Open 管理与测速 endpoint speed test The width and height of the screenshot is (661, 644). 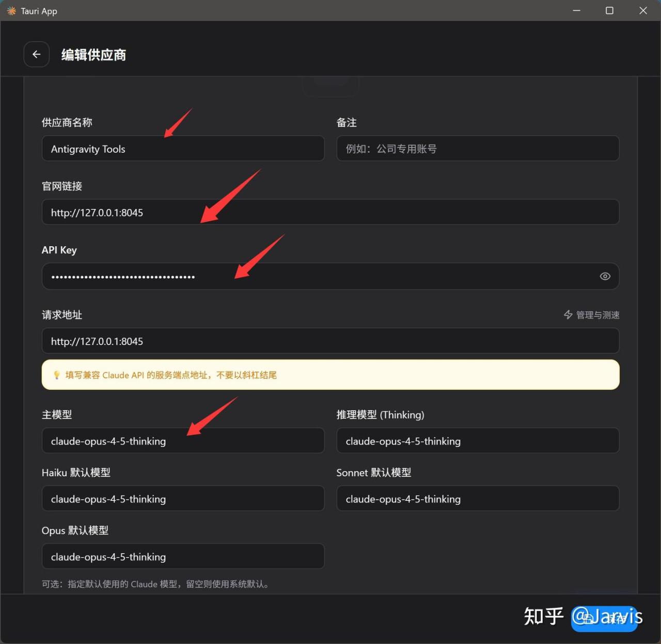coord(592,315)
